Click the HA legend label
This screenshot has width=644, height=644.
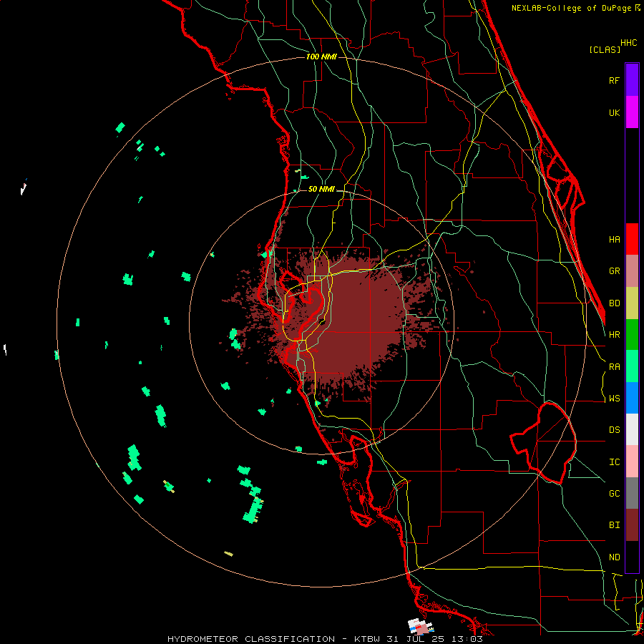614,239
